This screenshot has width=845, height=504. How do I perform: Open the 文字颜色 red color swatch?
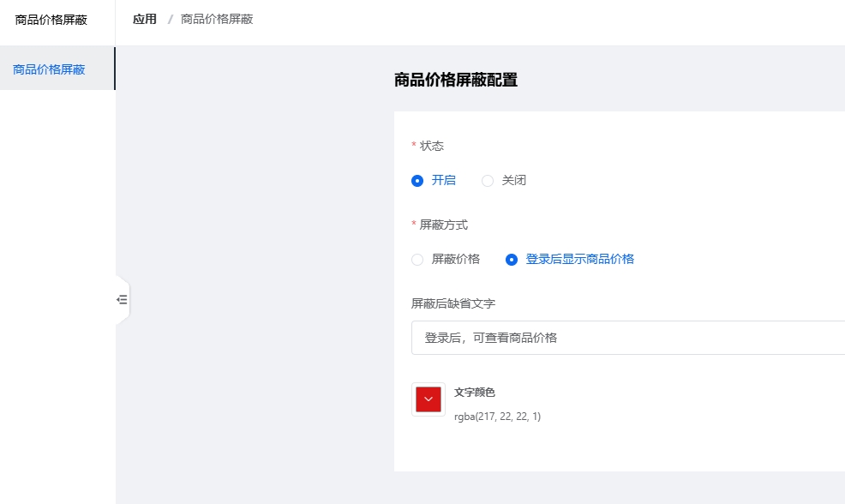coord(428,399)
